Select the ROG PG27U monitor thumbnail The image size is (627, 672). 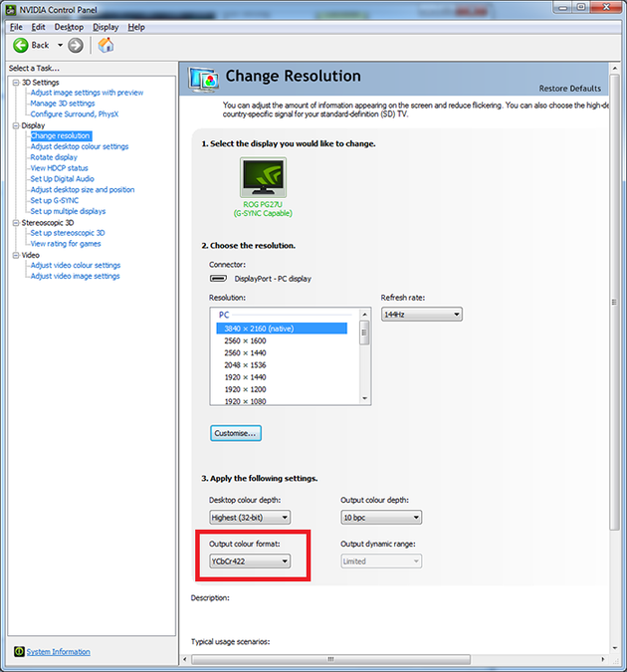point(263,177)
